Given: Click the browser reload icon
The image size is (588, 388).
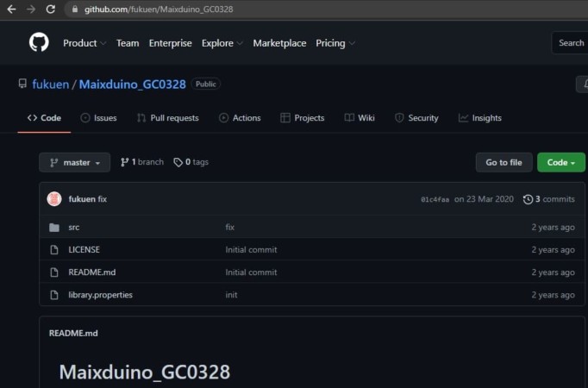Looking at the screenshot, I should [x=50, y=9].
